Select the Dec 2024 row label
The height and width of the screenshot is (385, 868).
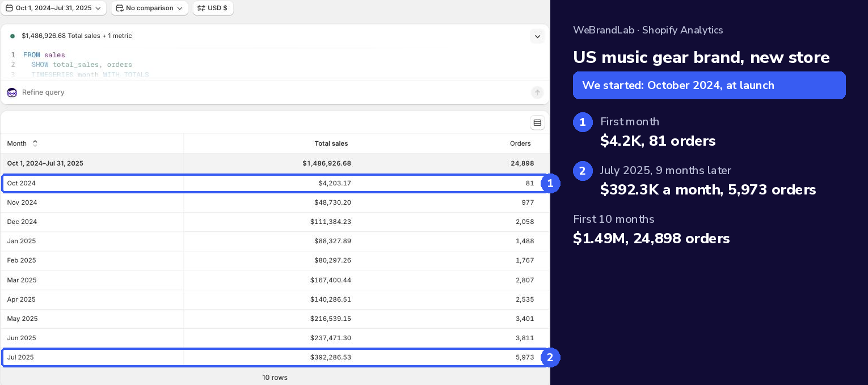coord(22,222)
